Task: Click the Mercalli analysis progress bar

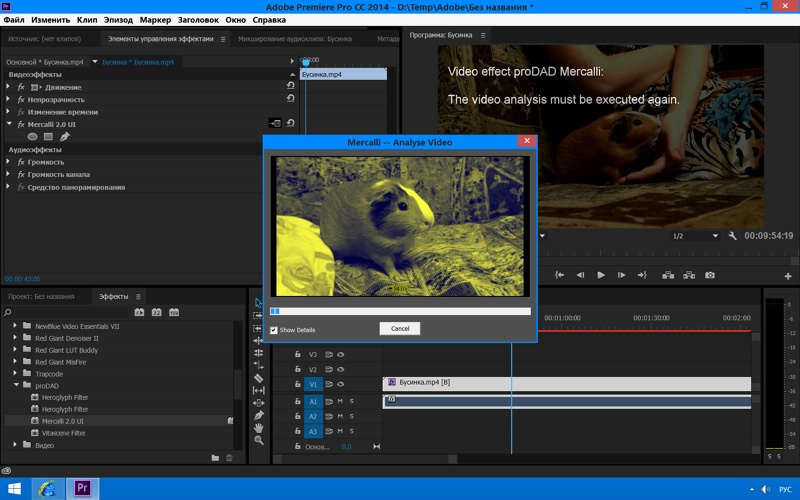Action: point(401,311)
